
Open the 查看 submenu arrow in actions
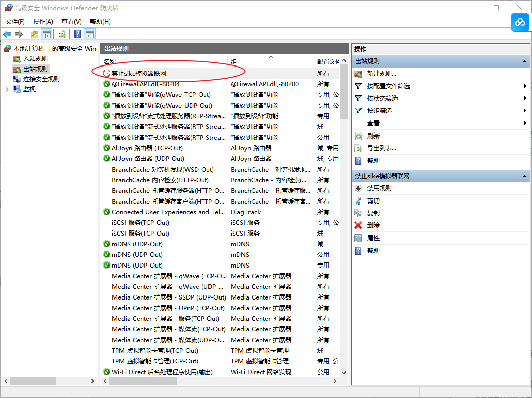coord(525,123)
